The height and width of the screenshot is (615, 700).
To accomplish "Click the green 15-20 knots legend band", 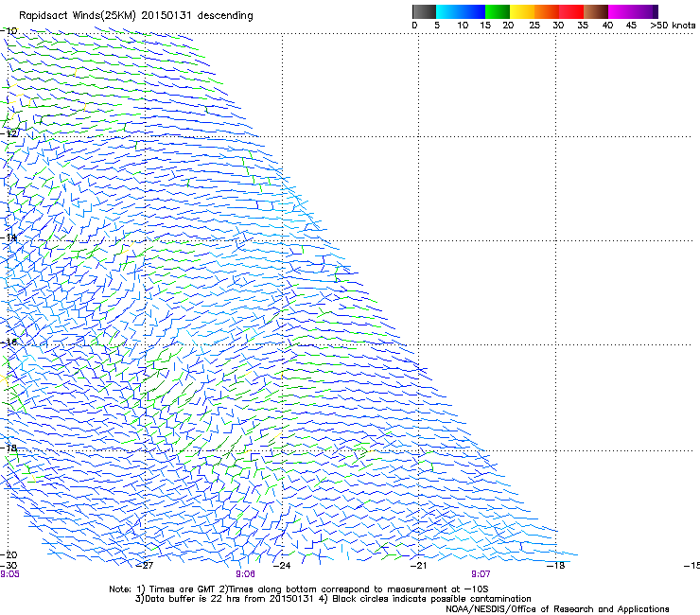I will (498, 11).
